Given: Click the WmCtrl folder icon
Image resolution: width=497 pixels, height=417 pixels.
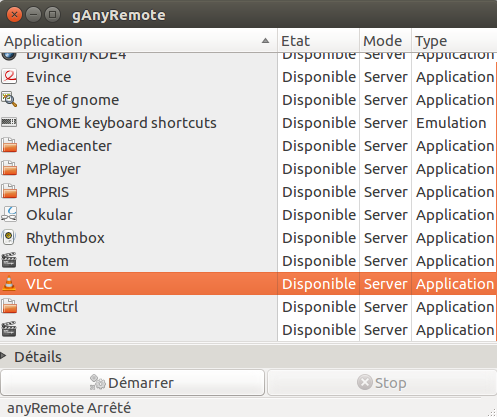Looking at the screenshot, I should pos(9,307).
